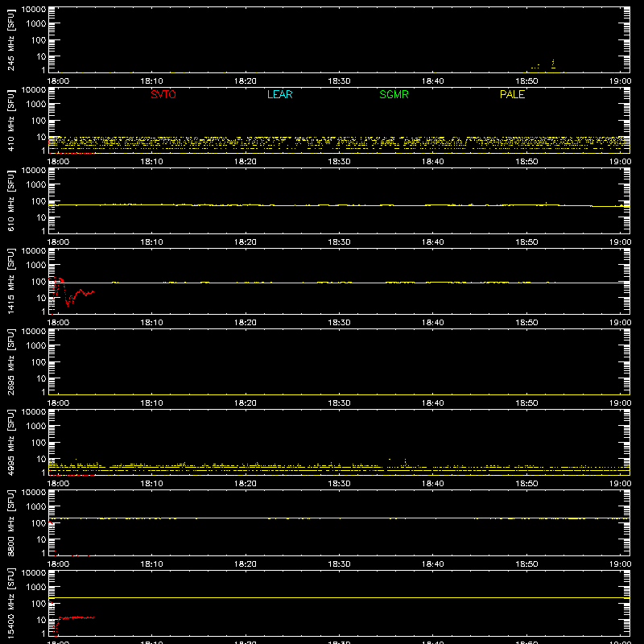Select the 15400 MHz [SFU] axis title
Image resolution: width=644 pixels, height=644 pixels.
point(10,603)
